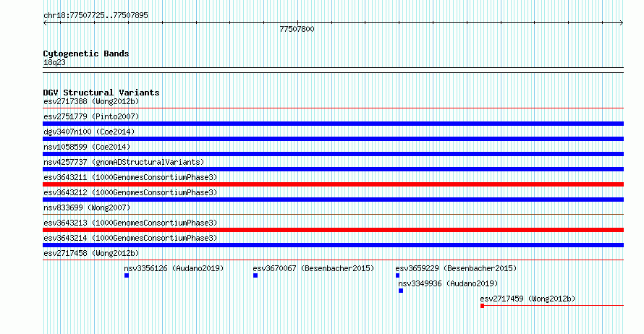
Task: Click the small blue marker of esv3670067
Action: point(255,275)
